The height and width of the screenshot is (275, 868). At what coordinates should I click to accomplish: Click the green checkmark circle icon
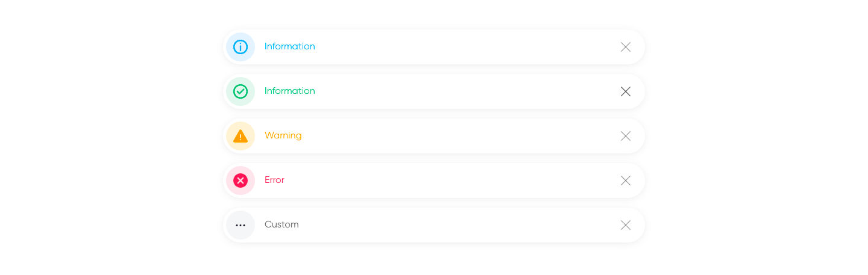click(x=241, y=91)
